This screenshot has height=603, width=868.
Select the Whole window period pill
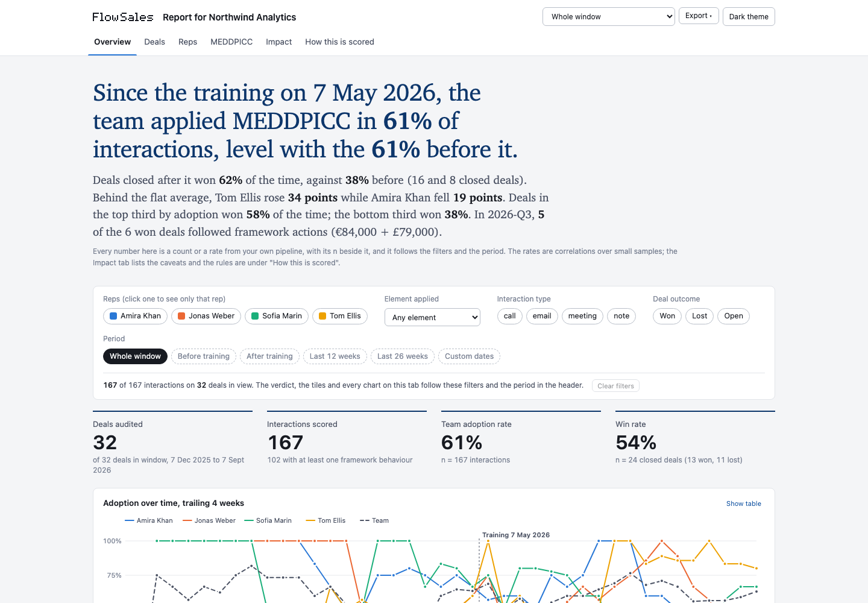(x=135, y=356)
